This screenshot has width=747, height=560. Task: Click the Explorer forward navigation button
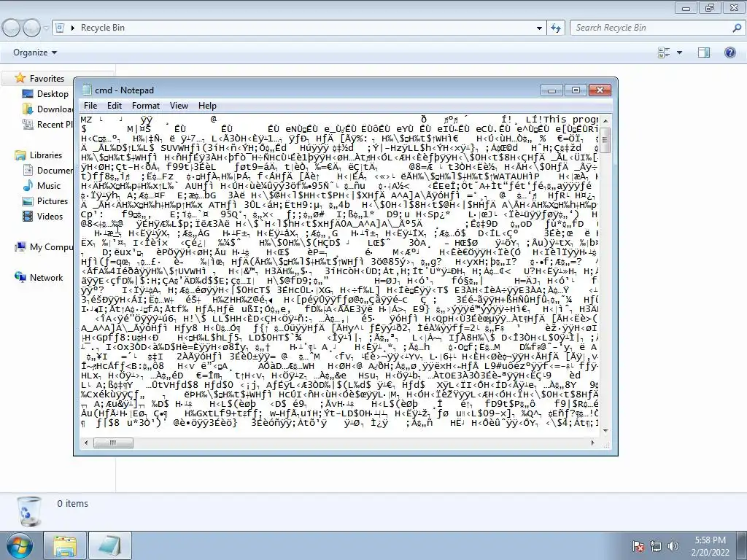coord(31,28)
